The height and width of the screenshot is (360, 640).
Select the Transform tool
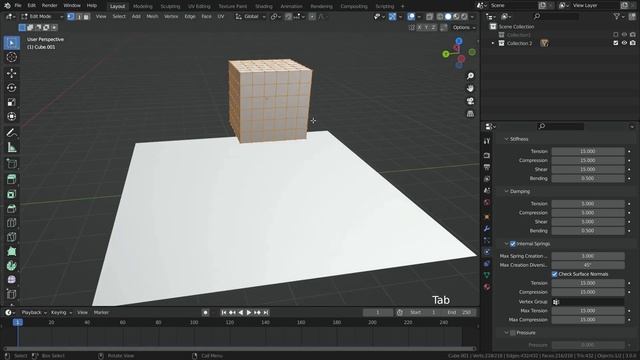point(11,116)
